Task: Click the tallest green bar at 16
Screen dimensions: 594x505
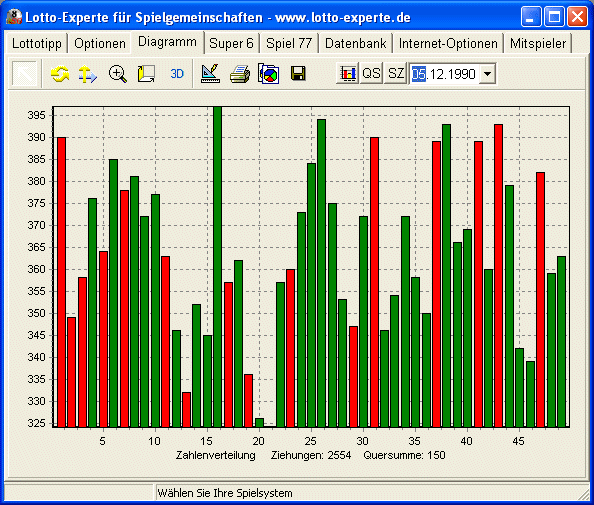Action: coord(217,267)
